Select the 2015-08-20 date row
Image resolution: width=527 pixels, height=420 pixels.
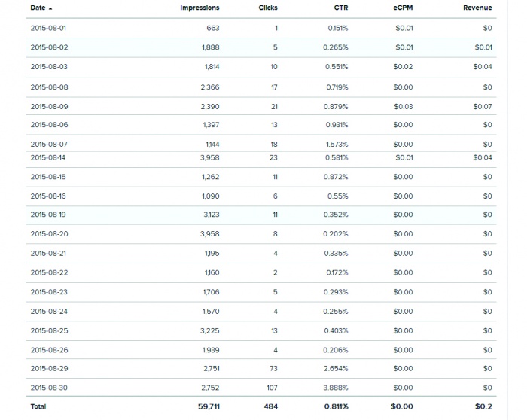click(x=49, y=234)
